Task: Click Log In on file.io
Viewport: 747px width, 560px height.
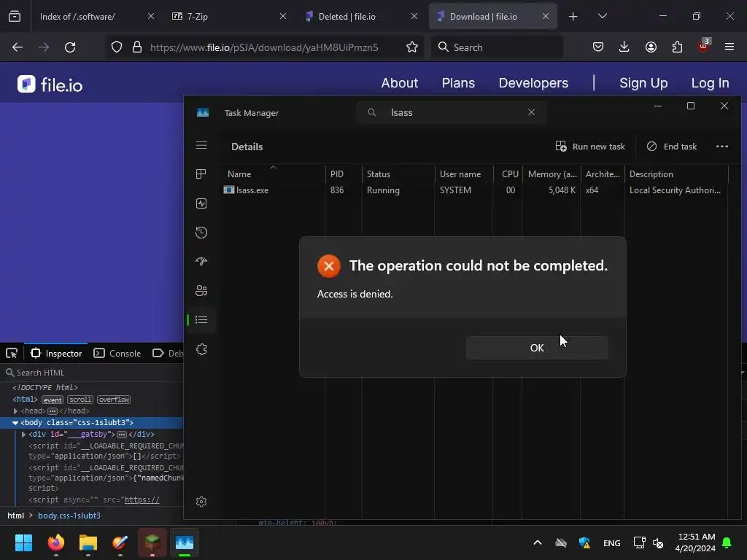Action: pyautogui.click(x=710, y=83)
